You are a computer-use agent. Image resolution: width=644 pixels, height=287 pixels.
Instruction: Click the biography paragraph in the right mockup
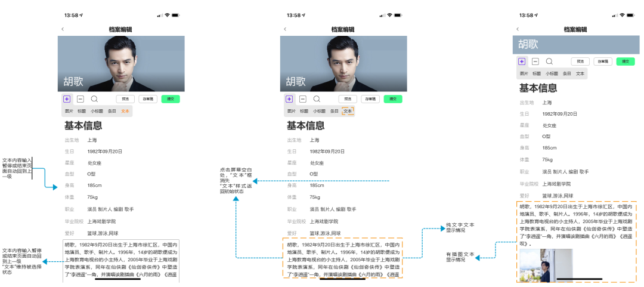pos(576,225)
